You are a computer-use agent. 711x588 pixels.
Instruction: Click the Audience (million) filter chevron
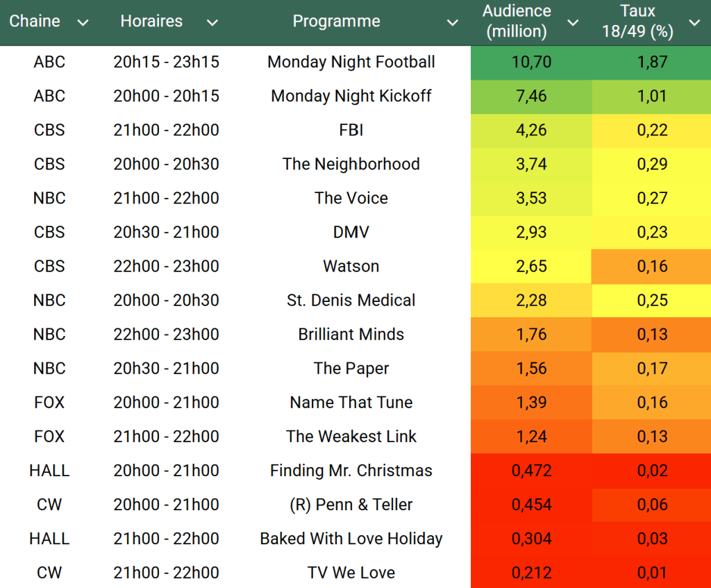pos(573,23)
